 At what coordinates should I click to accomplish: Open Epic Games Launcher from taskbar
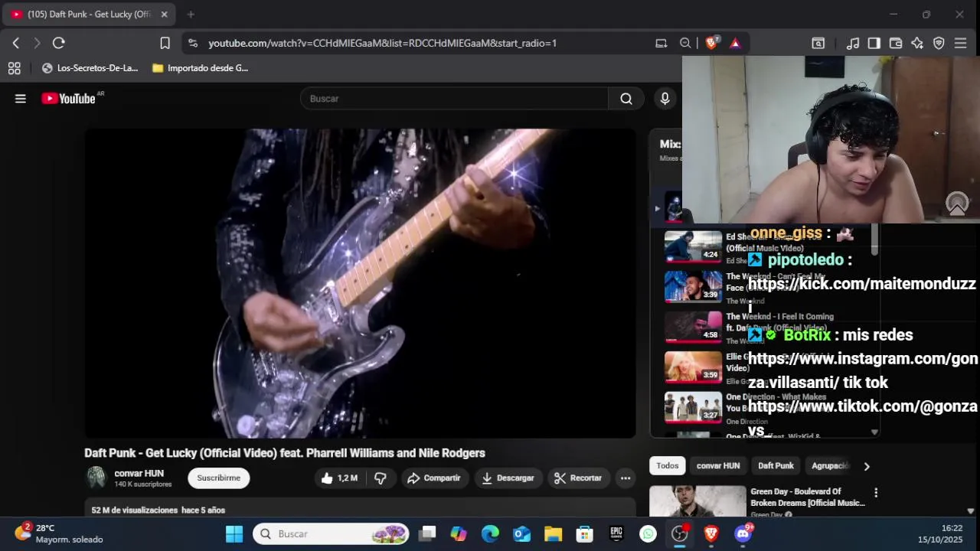(x=616, y=533)
